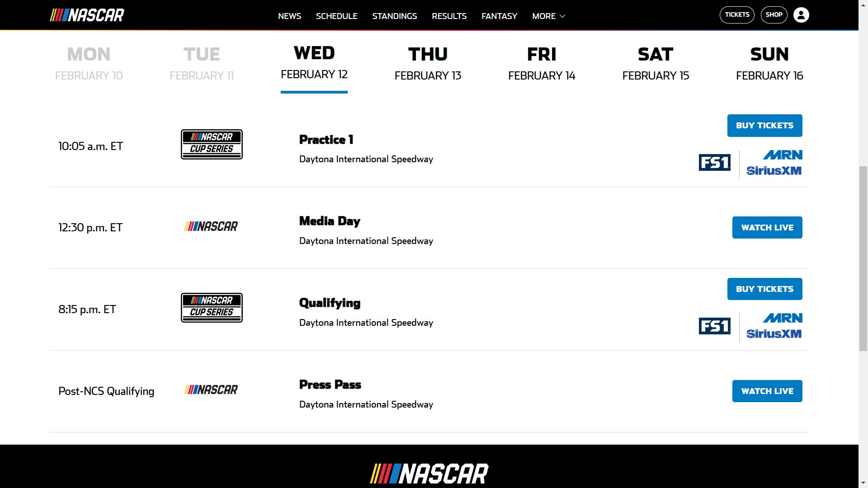Screen dimensions: 868x488
Task: Click the SHOP button in header
Action: tap(774, 15)
